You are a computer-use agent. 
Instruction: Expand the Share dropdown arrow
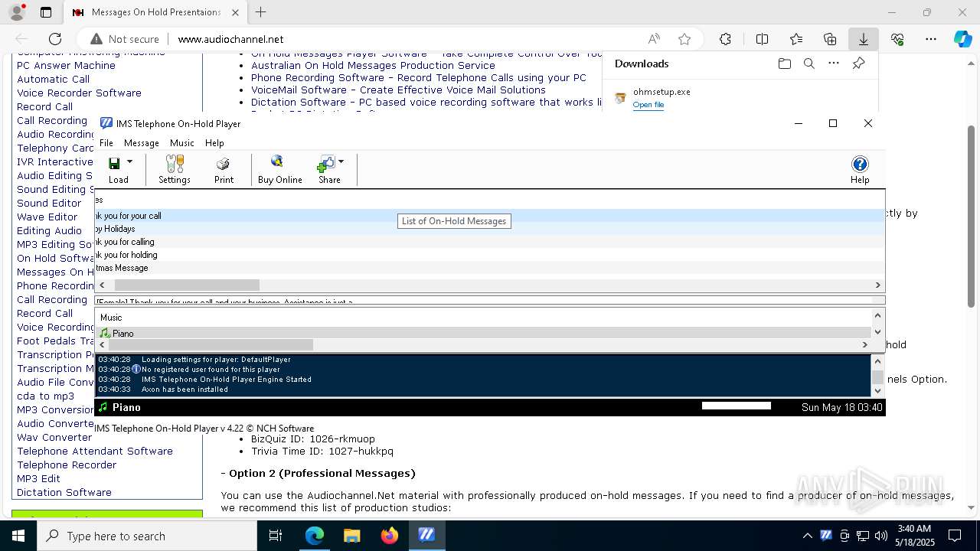pos(341,162)
